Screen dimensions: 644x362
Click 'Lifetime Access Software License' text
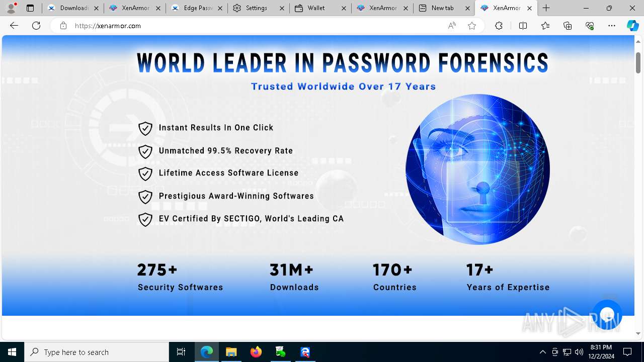(x=229, y=173)
